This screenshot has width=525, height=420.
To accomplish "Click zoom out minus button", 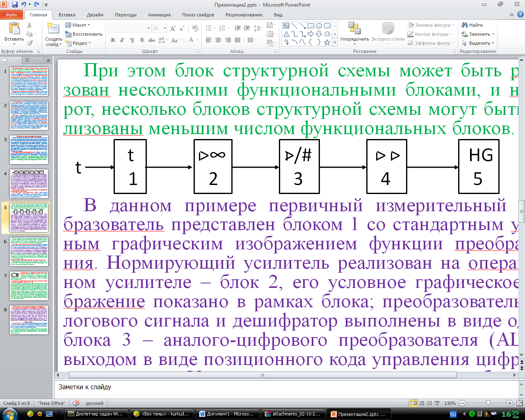I will [x=462, y=403].
